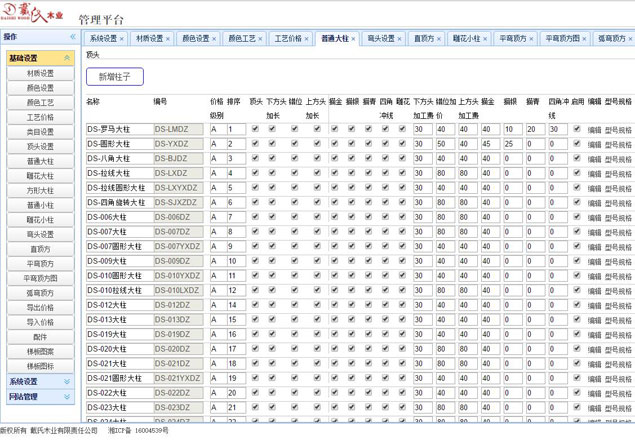The height and width of the screenshot is (440, 635).
Task: Click 型号规格 link for DS-圆形大柱
Action: point(618,145)
